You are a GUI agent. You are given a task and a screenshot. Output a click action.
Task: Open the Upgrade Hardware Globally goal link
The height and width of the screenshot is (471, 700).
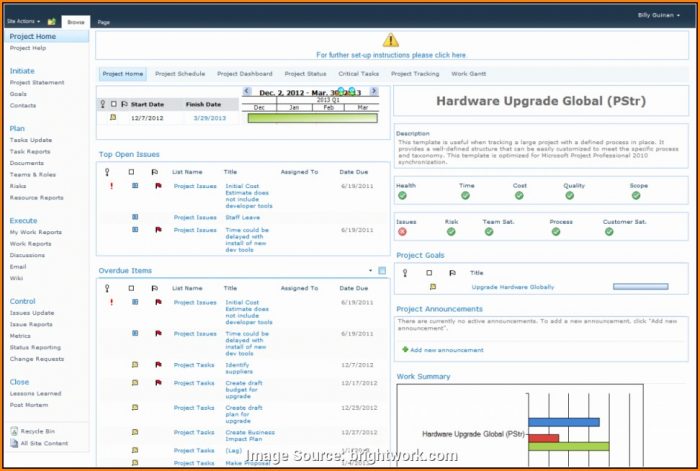click(x=512, y=287)
